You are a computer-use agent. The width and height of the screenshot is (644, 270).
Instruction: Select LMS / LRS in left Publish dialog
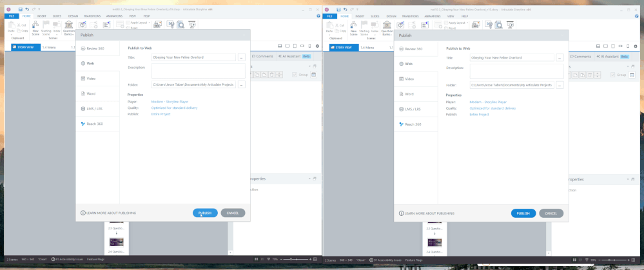click(x=98, y=109)
